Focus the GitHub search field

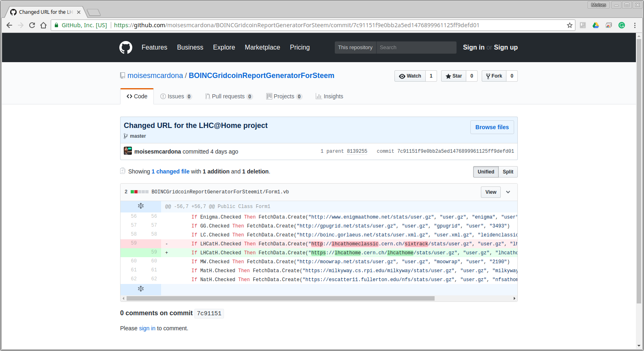(416, 48)
